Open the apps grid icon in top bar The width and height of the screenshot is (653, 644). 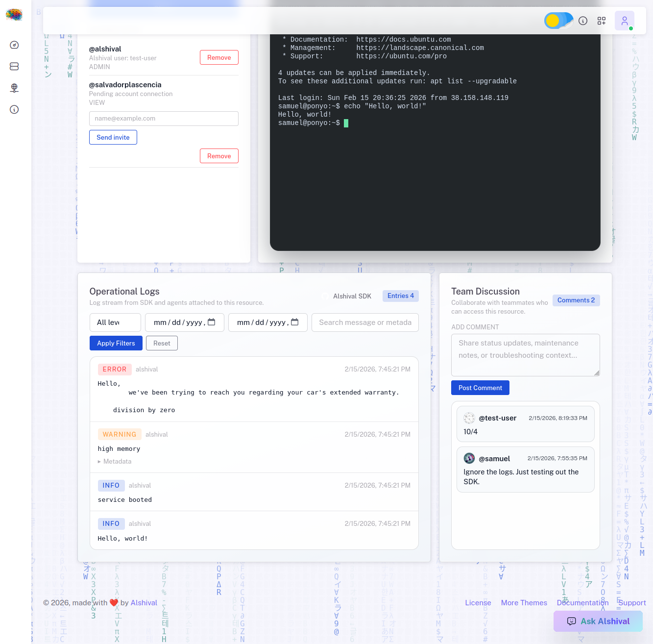(x=602, y=21)
